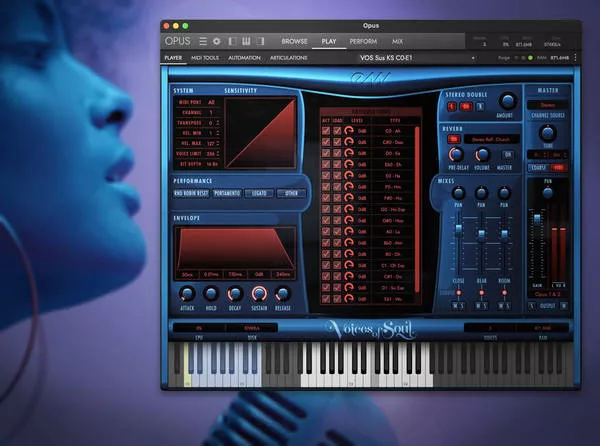This screenshot has height=446, width=600.
Task: Click level knob for A0 - La articulation
Action: 349,231
